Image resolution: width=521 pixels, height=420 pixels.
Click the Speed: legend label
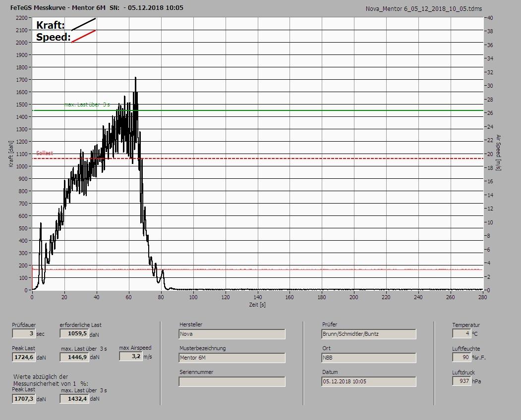(53, 37)
